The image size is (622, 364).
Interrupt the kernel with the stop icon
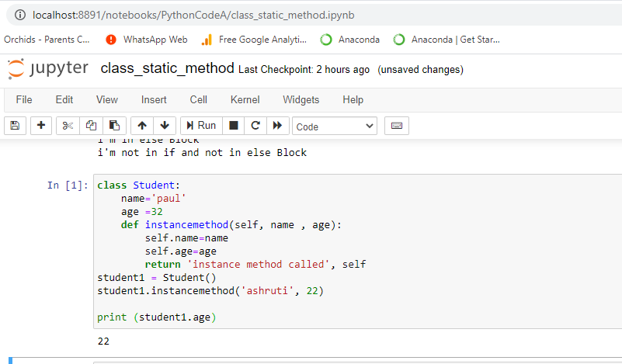(x=234, y=126)
